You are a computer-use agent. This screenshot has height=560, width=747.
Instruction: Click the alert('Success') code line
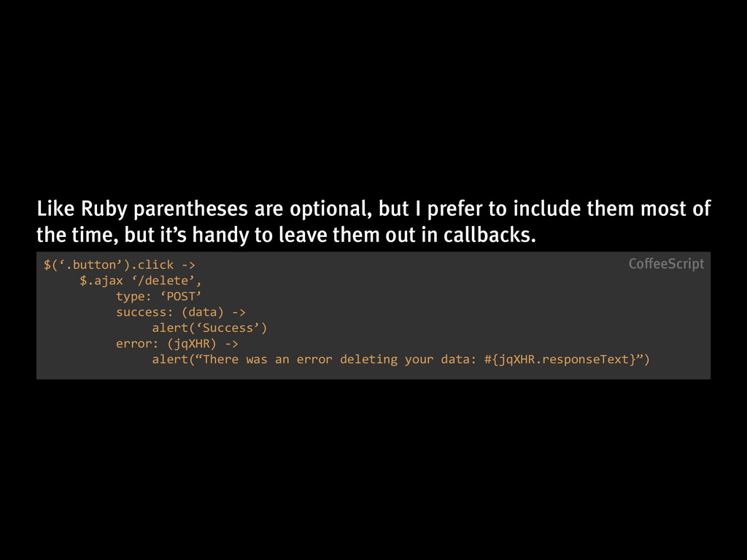coord(209,327)
